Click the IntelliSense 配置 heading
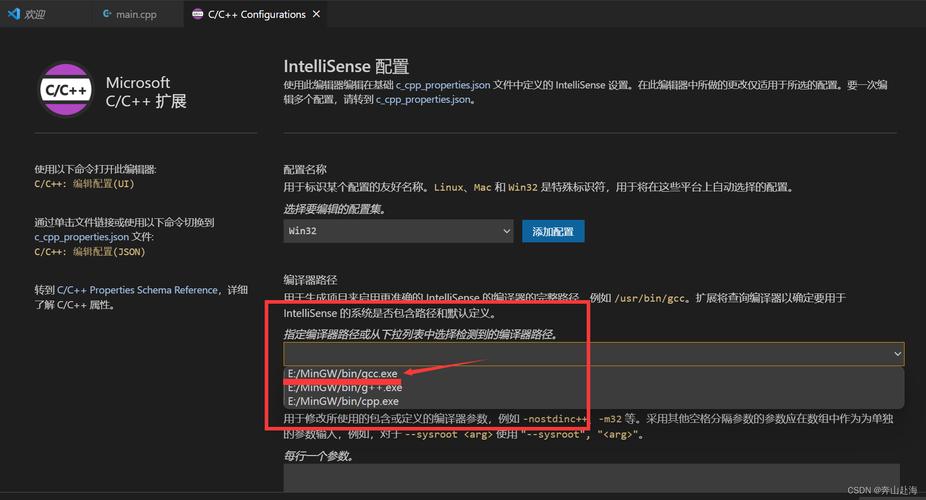 (346, 66)
